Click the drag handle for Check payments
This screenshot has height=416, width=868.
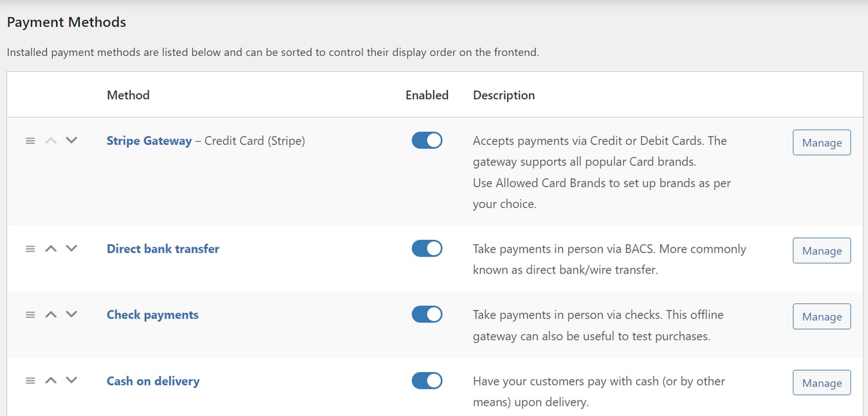click(x=30, y=314)
